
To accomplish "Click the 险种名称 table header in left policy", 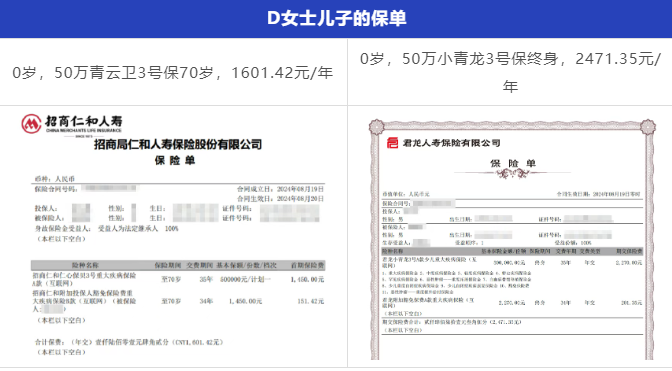I will 85,265.
